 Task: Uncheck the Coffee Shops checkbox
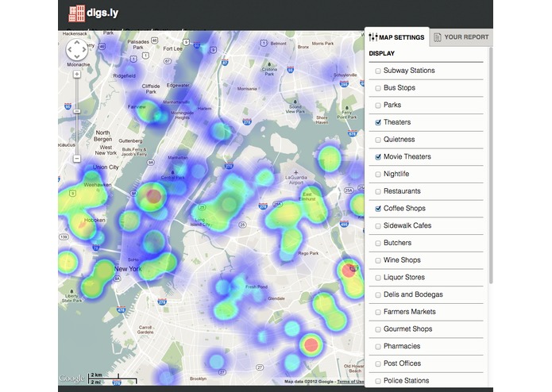pos(378,209)
